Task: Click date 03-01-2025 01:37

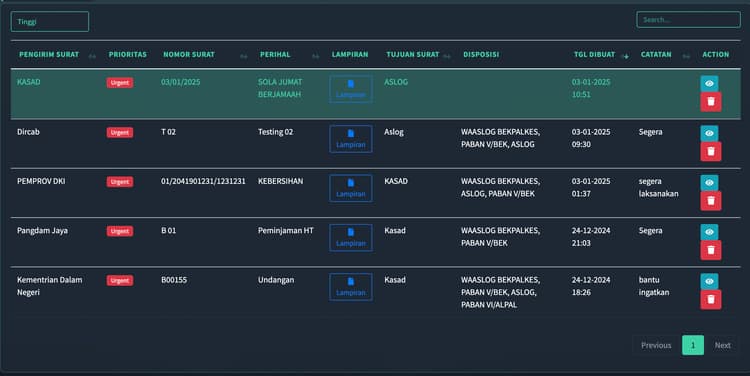Action: 591,188
